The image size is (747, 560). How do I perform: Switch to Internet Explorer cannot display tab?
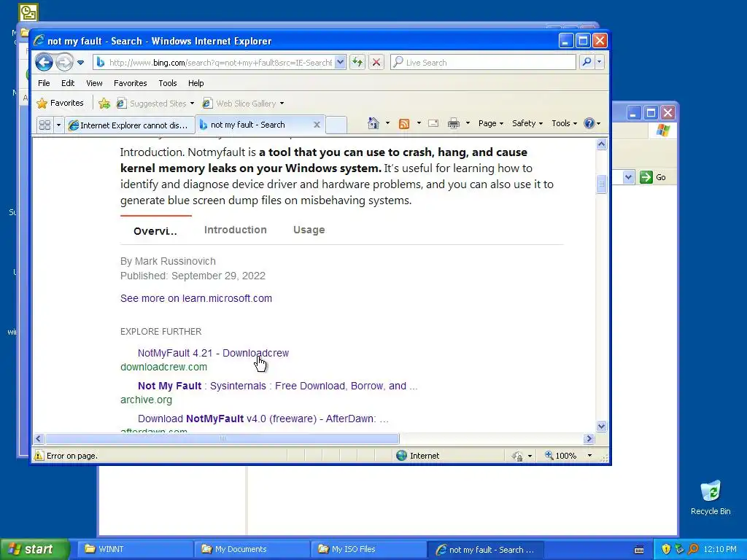pos(130,125)
